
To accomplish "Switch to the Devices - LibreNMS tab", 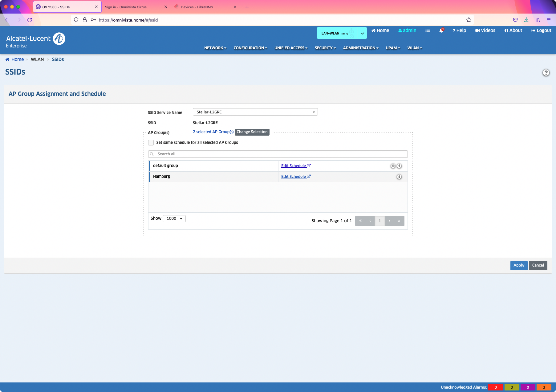I will 197,7.
